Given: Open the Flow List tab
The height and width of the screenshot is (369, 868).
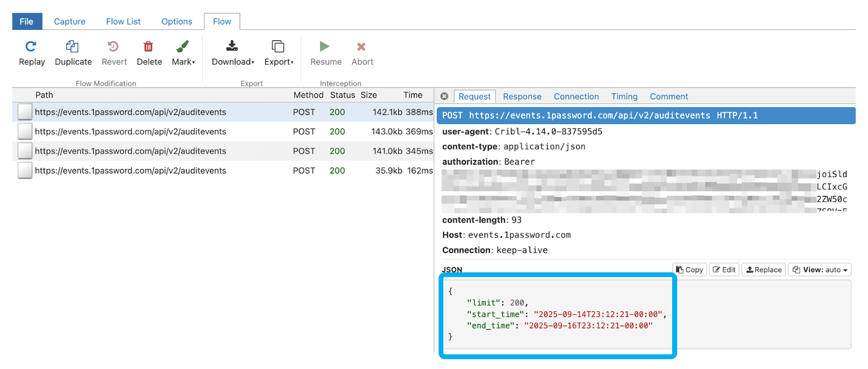Looking at the screenshot, I should click(x=123, y=22).
